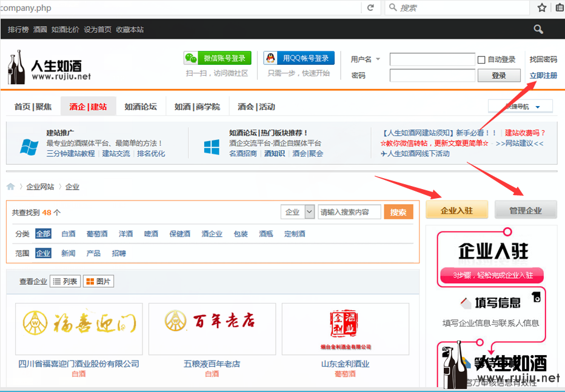Open the 快捷导航 dropdown
565x392 pixels.
point(520,107)
